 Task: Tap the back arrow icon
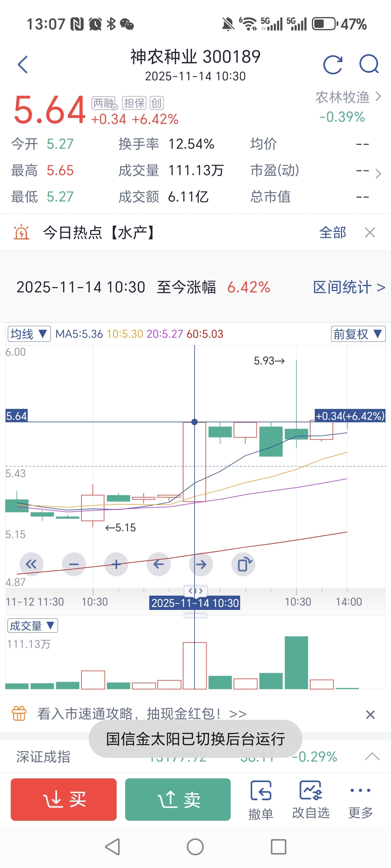tap(22, 65)
